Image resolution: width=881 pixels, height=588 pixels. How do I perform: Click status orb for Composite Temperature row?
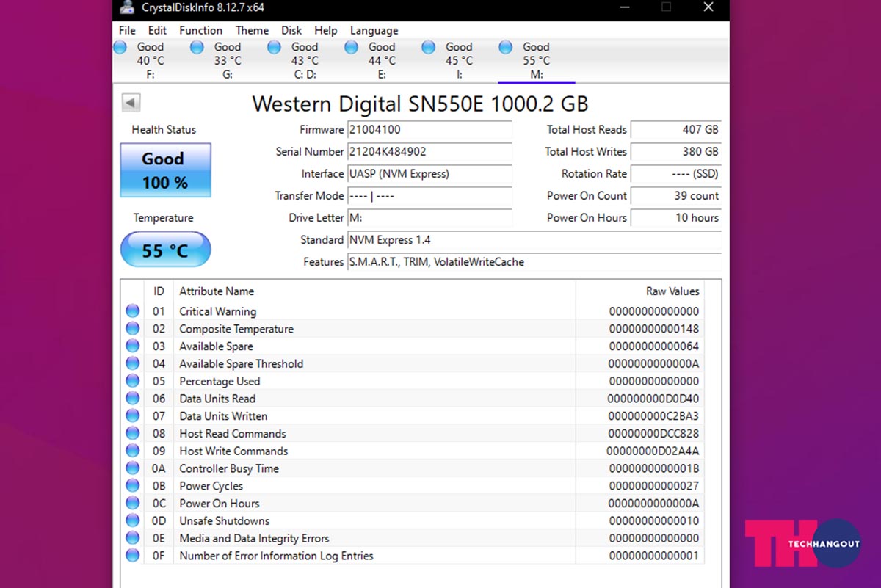(133, 329)
